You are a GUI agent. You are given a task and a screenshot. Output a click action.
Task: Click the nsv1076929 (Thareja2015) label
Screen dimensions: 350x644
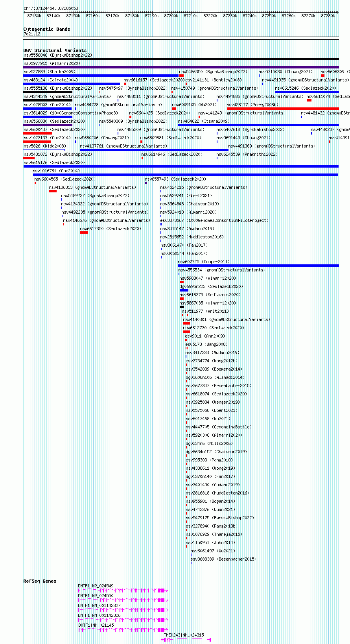click(x=214, y=534)
